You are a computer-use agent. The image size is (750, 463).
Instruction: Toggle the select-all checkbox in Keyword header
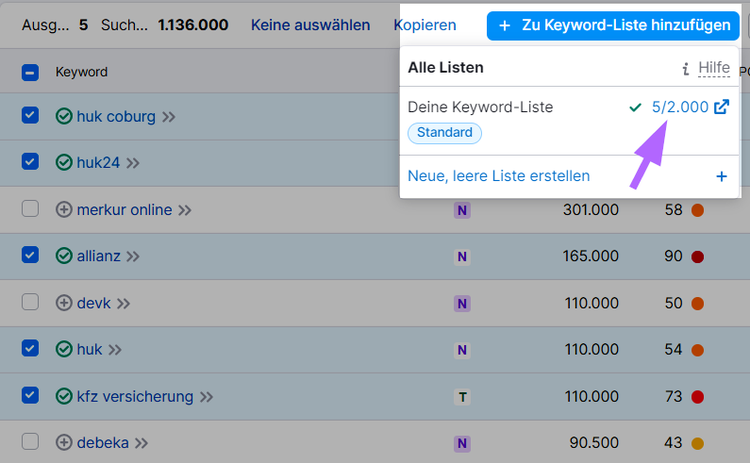pos(30,72)
